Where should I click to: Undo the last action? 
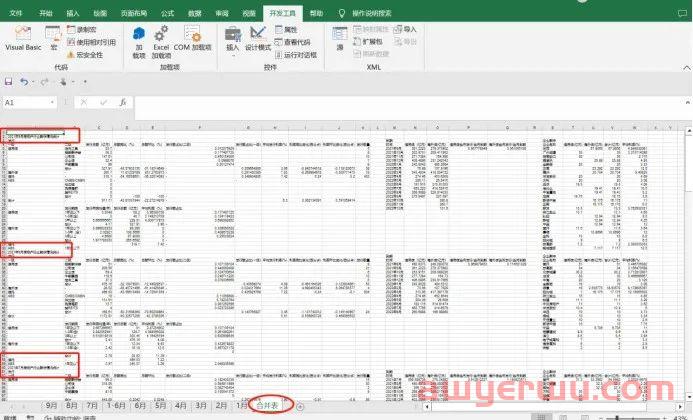(x=24, y=82)
